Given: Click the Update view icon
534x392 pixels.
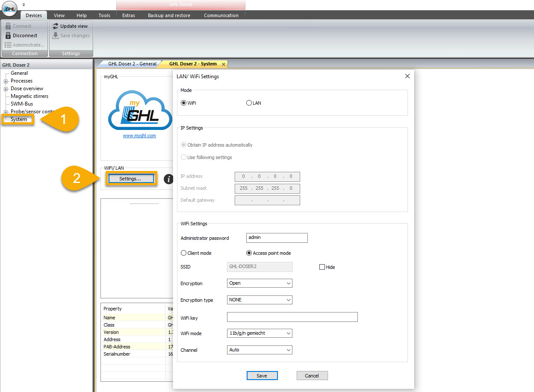Looking at the screenshot, I should tap(71, 26).
